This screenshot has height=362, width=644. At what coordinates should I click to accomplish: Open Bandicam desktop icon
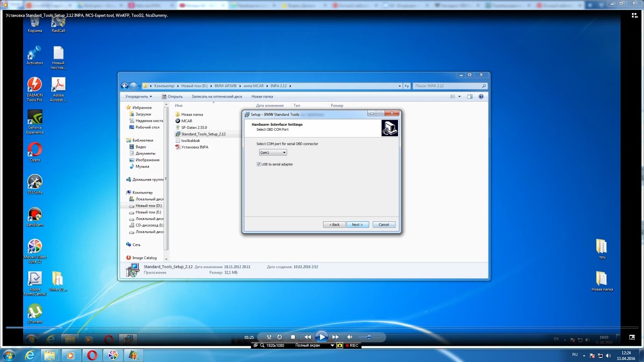coord(35,217)
